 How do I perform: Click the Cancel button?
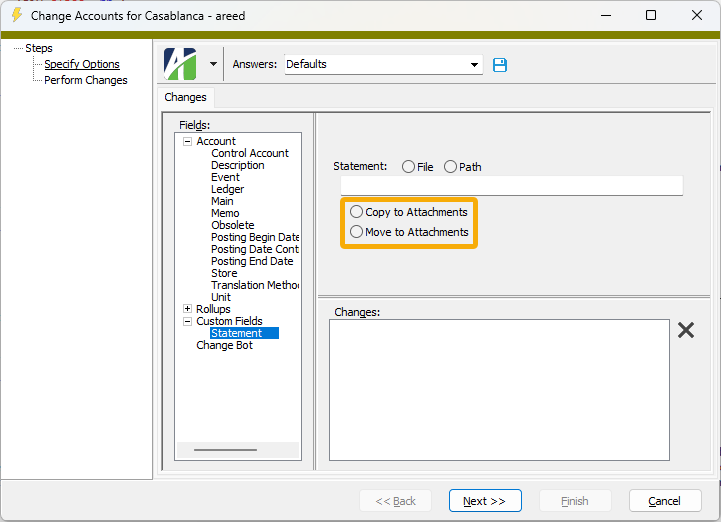coord(665,500)
